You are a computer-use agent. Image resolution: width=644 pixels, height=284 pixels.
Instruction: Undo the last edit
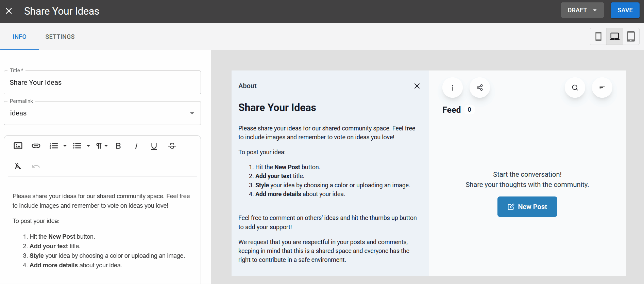[36, 166]
